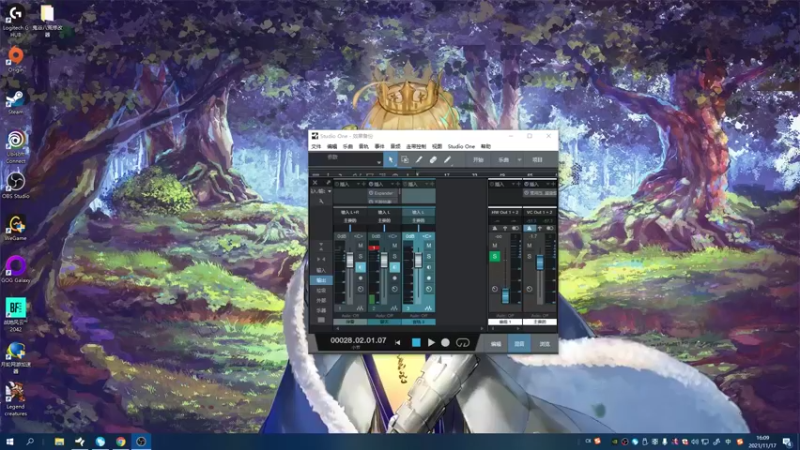Click waveform icon at bottom of channel 3

click(428, 308)
